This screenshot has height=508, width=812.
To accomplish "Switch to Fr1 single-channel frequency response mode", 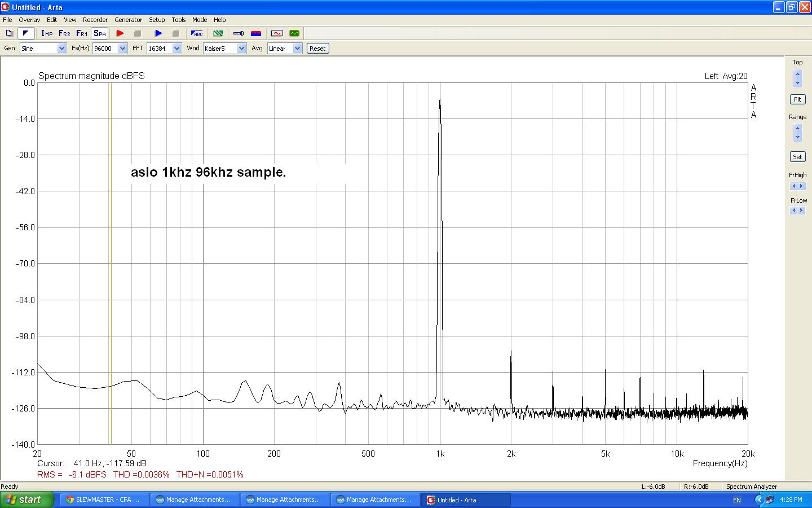I will click(82, 33).
